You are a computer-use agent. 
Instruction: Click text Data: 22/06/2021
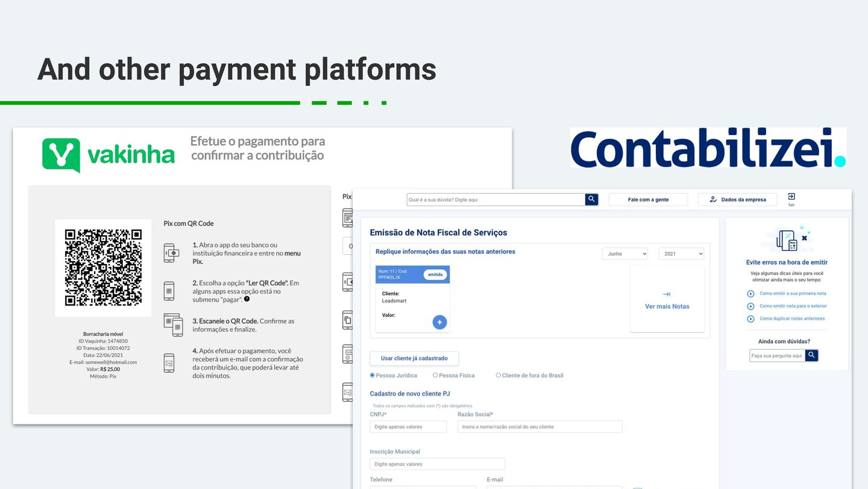[x=103, y=355]
